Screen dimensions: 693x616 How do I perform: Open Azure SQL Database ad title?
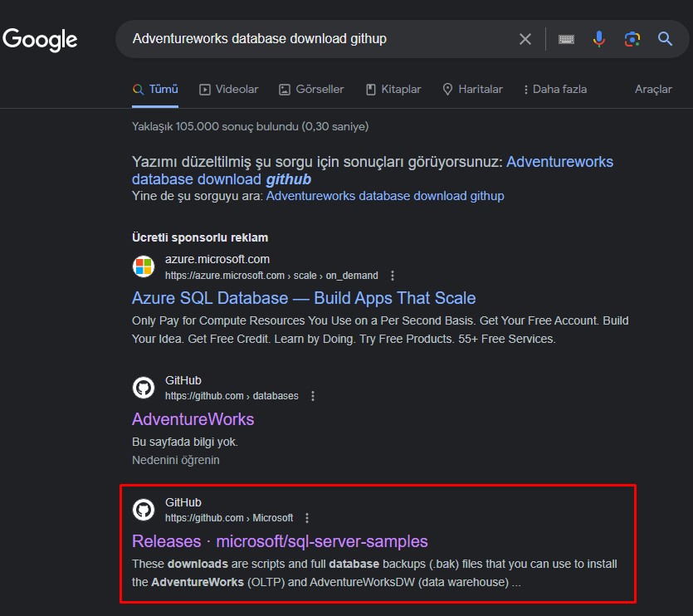(x=304, y=298)
